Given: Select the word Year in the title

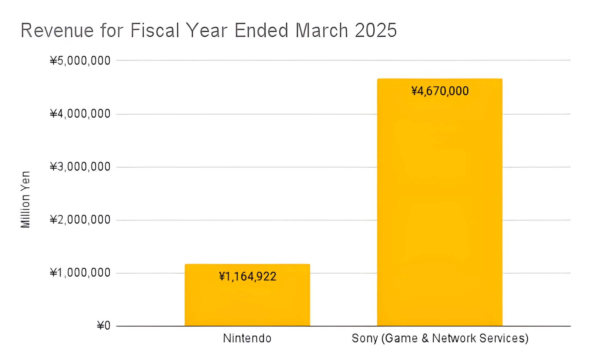Looking at the screenshot, I should point(207,30).
